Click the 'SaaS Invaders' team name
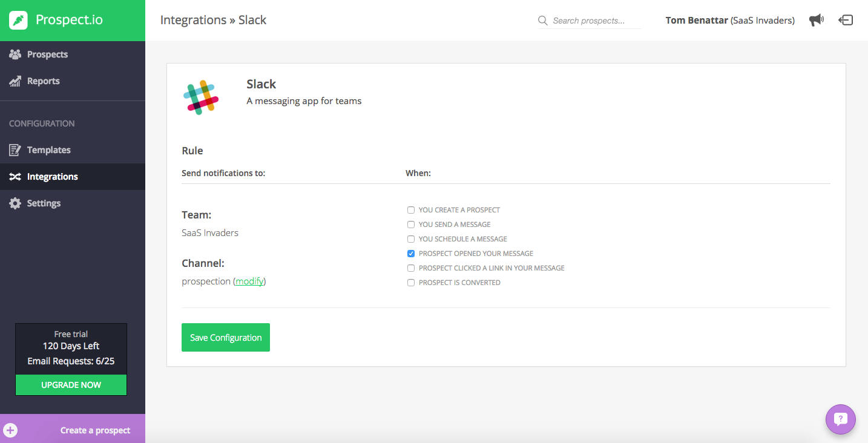Image resolution: width=868 pixels, height=443 pixels. tap(210, 233)
